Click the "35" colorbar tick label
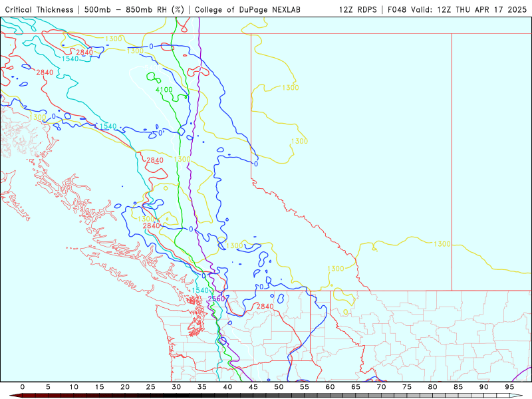 tap(202, 387)
